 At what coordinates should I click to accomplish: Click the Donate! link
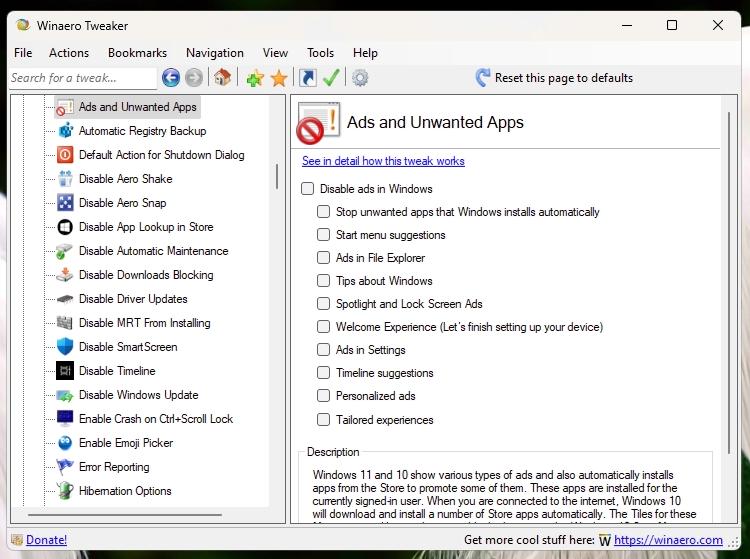46,539
